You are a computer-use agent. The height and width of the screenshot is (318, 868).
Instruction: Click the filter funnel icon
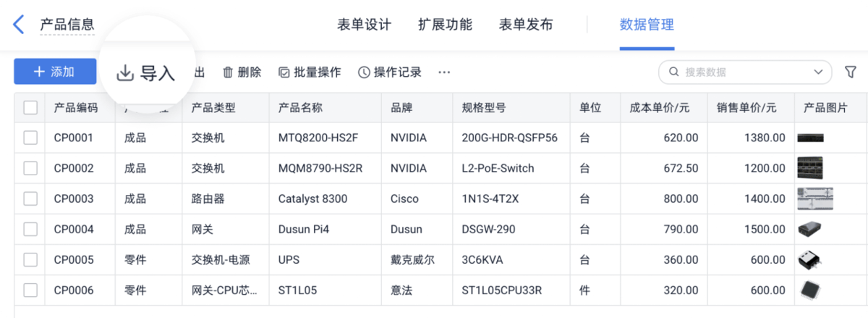[851, 72]
